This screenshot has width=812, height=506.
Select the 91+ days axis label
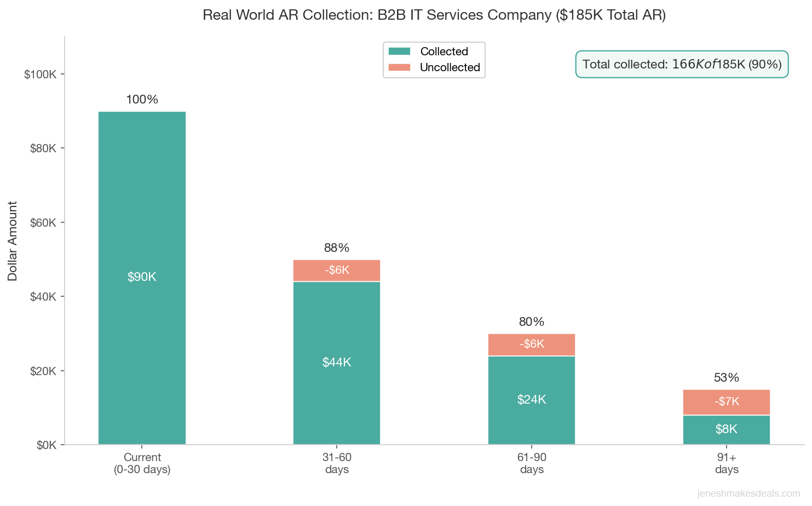click(726, 463)
